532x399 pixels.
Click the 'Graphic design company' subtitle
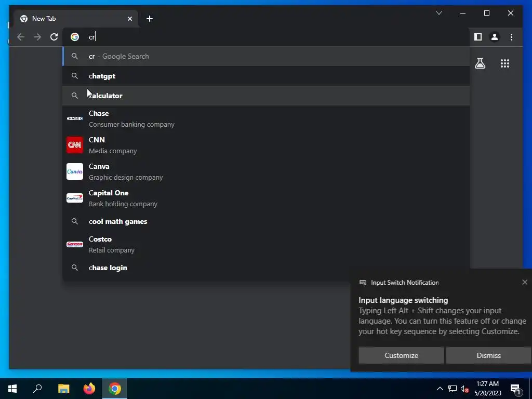[126, 178]
